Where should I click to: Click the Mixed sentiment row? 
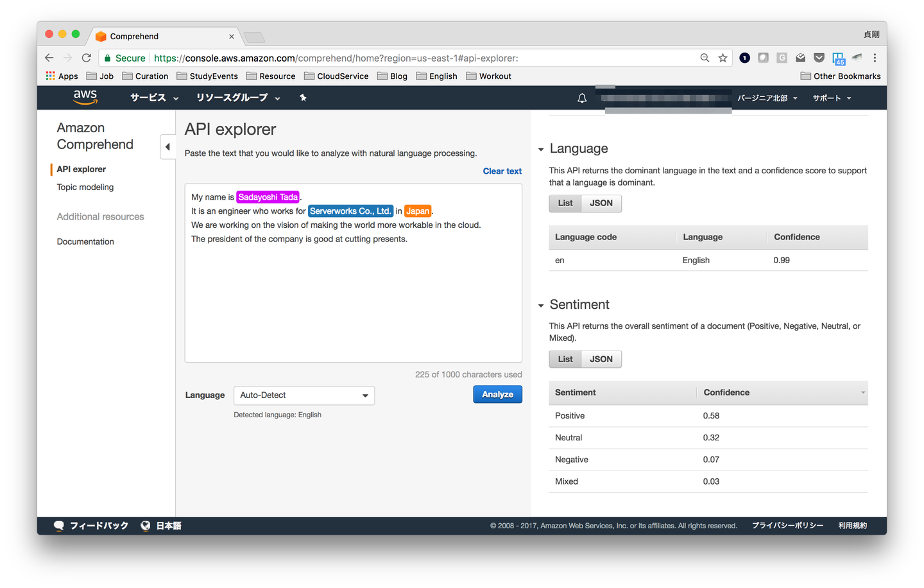point(708,481)
